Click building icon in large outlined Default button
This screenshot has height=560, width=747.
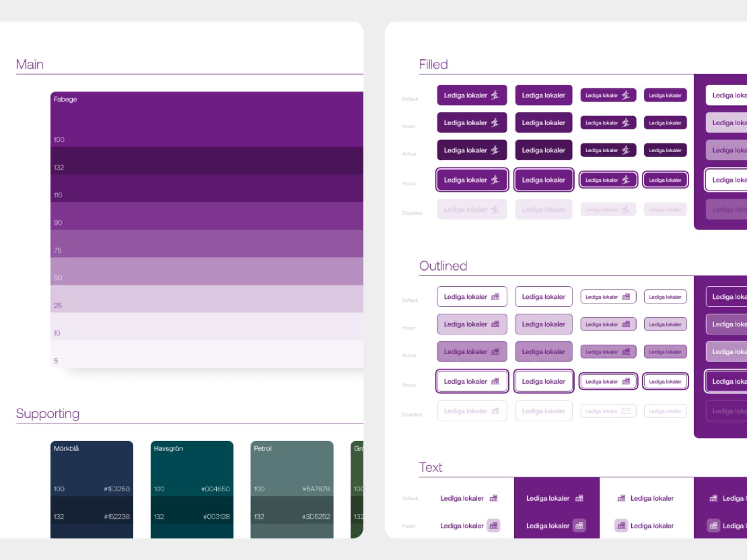click(x=495, y=297)
